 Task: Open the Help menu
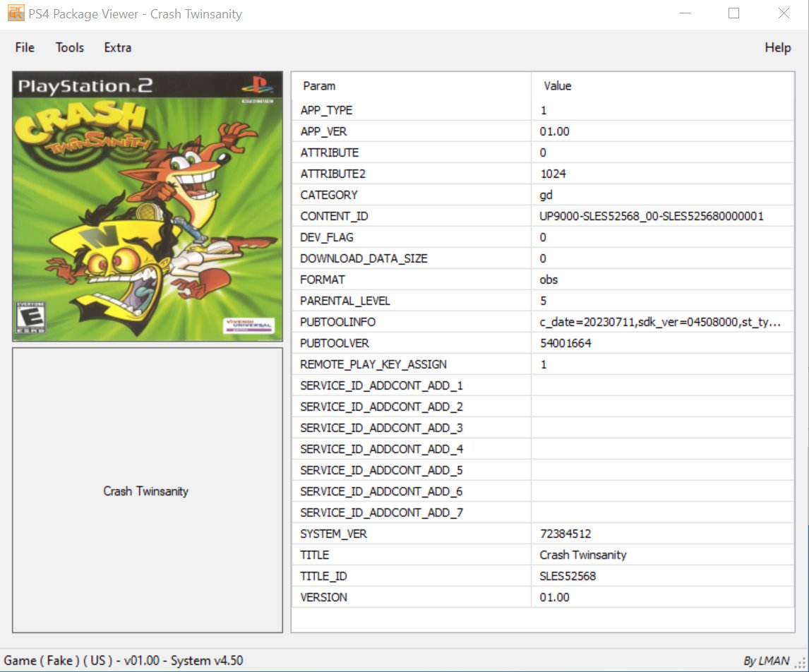(x=777, y=47)
